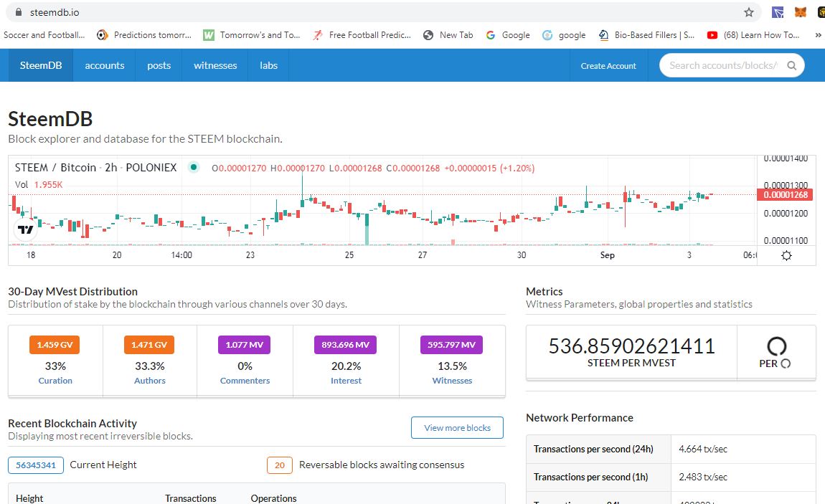
Task: Expand the bookmarks overflow chevron
Action: click(818, 35)
